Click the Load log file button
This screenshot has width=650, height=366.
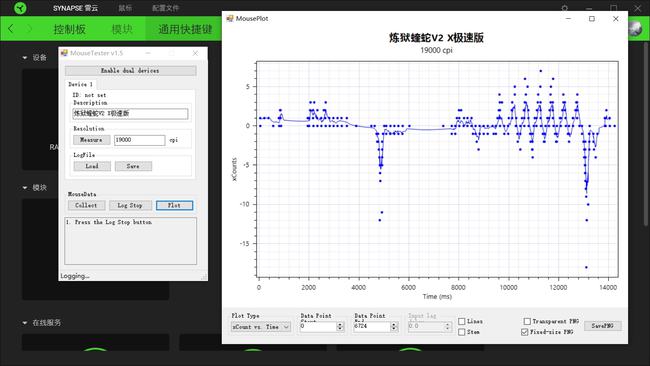92,166
